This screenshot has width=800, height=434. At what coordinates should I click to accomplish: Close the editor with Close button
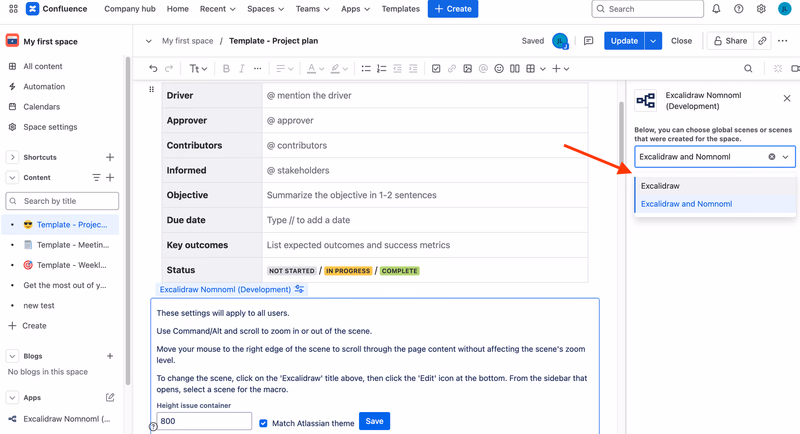[x=681, y=41]
